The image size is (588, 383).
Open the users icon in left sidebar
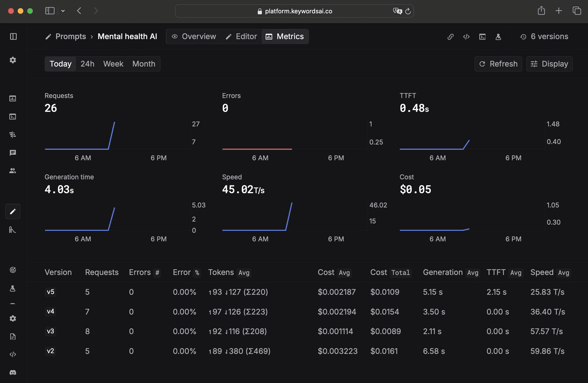13,171
